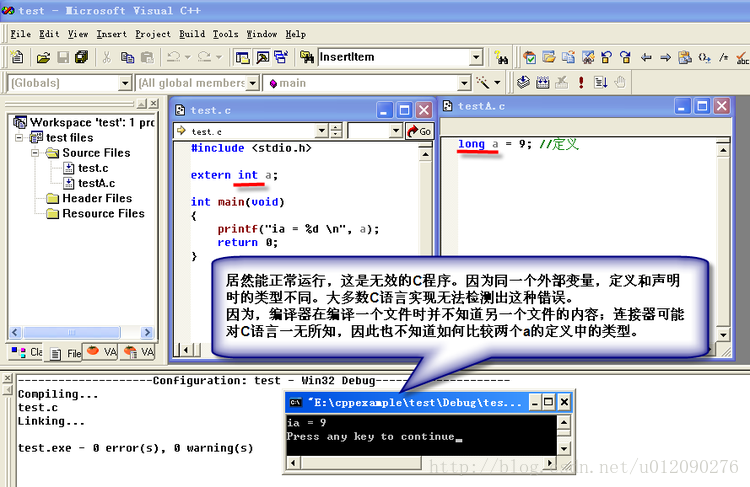Click console window scroll down arrow
This screenshot has height=487, width=750.
(564, 448)
